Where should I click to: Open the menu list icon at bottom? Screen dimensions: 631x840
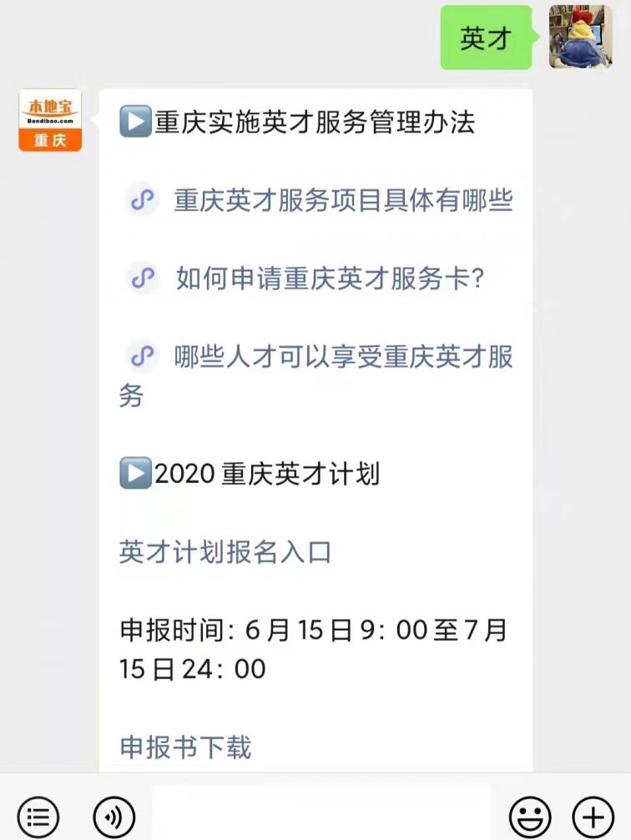pyautogui.click(x=38, y=817)
